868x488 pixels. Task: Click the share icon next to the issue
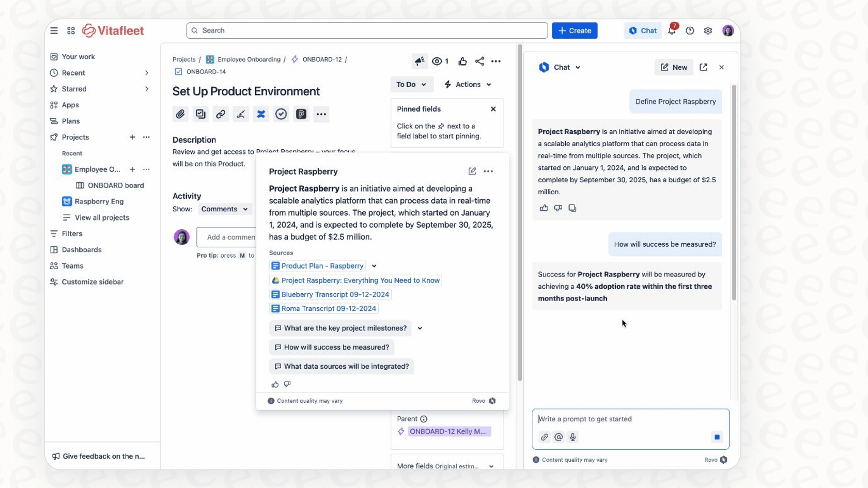tap(479, 61)
